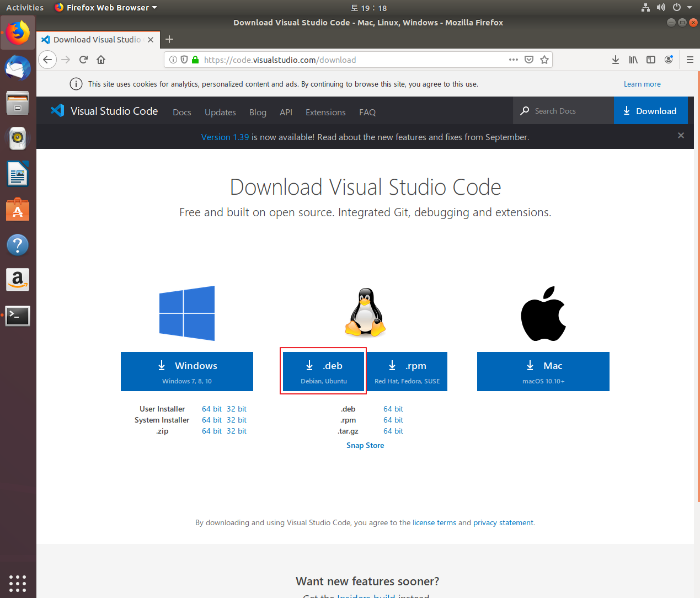
Task: Open the Firefox hamburger menu
Action: (x=690, y=60)
